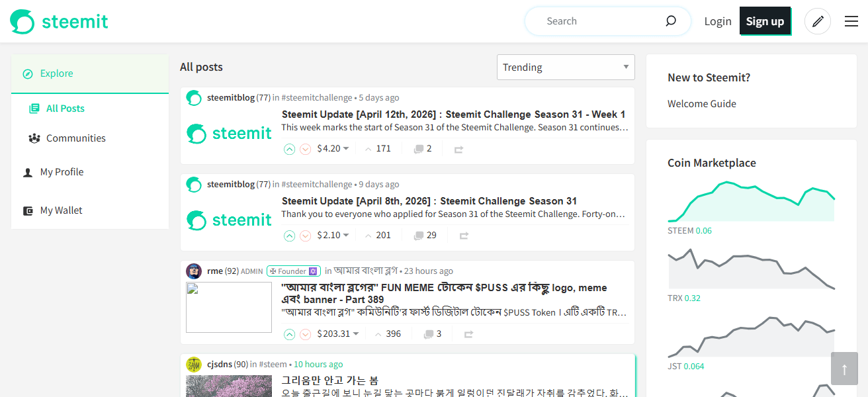Select All Posts in the sidebar
This screenshot has width=868, height=397.
(x=65, y=109)
